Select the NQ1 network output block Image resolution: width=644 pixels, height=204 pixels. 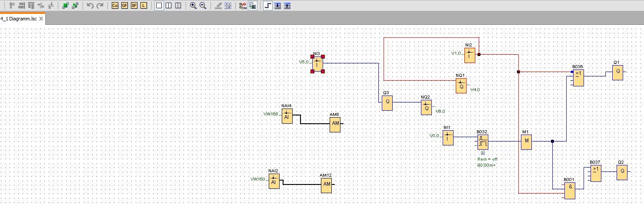pos(461,86)
